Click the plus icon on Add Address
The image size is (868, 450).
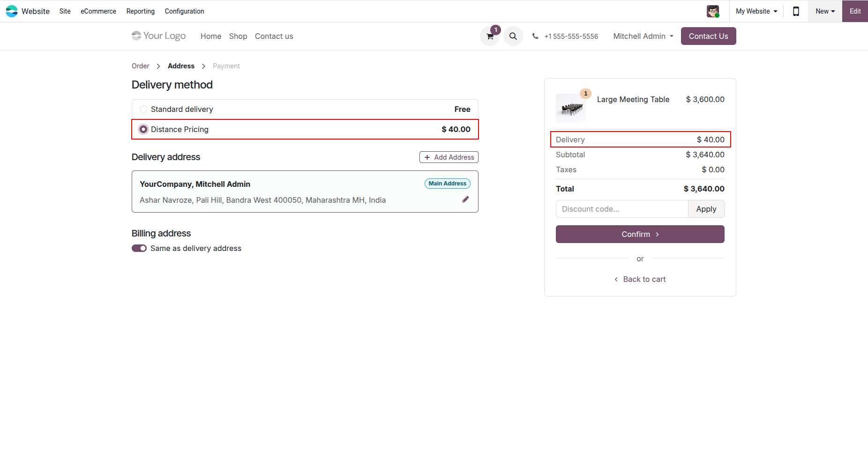click(427, 157)
